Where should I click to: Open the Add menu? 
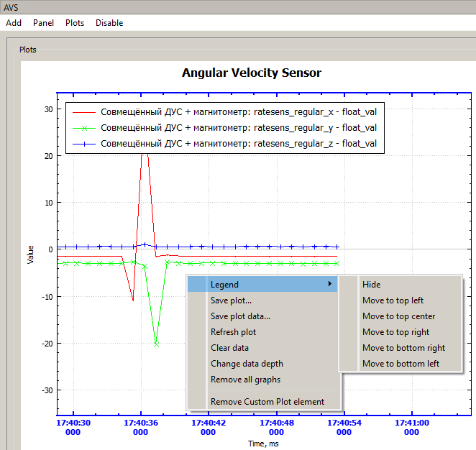(14, 23)
